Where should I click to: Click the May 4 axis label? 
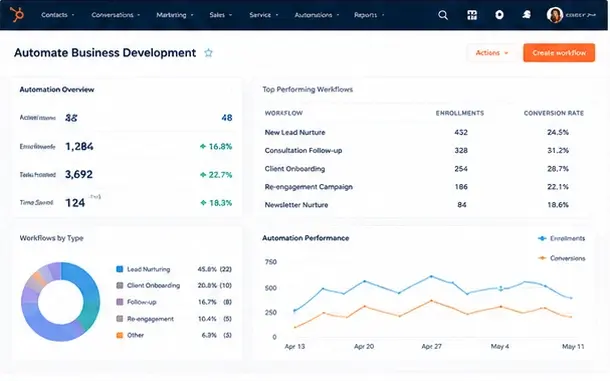click(500, 346)
